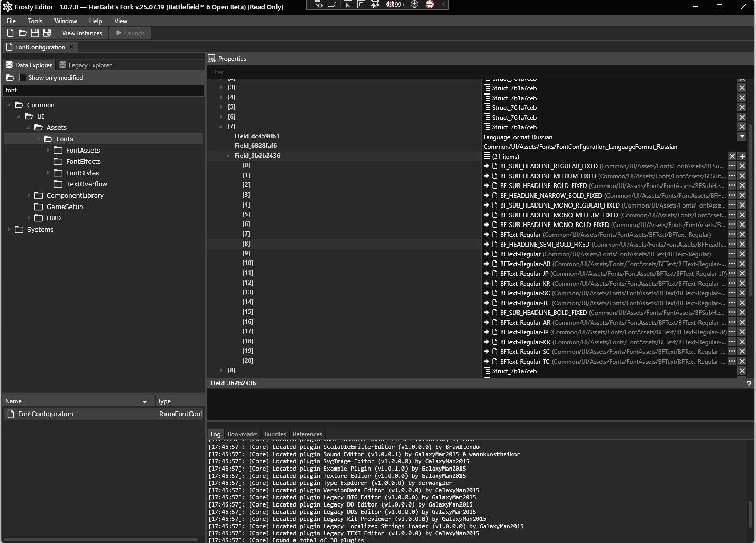
Task: Remove the BF_HEADLINE_NARROW_BOLD_FIXED entry
Action: pos(742,195)
